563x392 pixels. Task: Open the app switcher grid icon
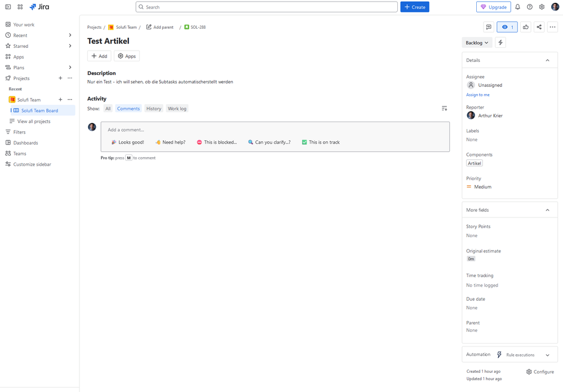[20, 7]
